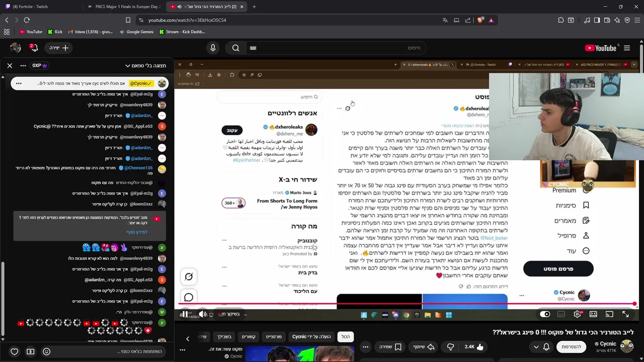This screenshot has width=644, height=362.
Task: Open the browser extensions puzzle icon
Action: tap(561, 20)
